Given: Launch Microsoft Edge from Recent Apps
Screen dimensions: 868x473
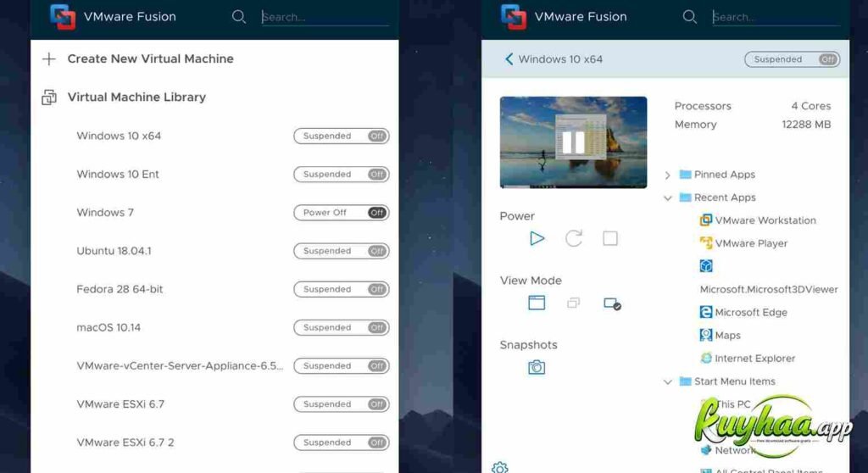Looking at the screenshot, I should (x=751, y=312).
